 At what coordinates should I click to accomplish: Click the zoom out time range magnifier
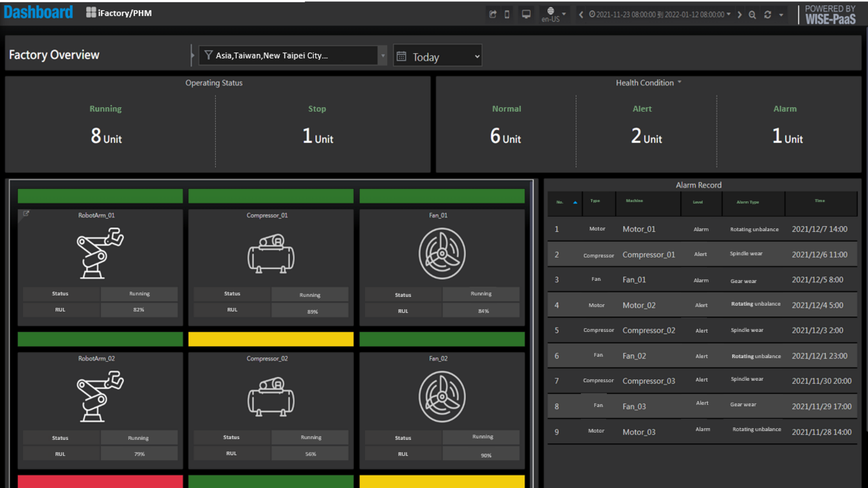[x=752, y=14]
